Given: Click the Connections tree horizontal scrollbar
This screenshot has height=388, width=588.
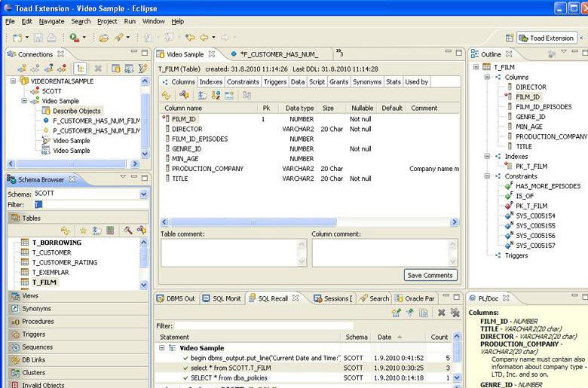Looking at the screenshot, I should tap(72, 163).
